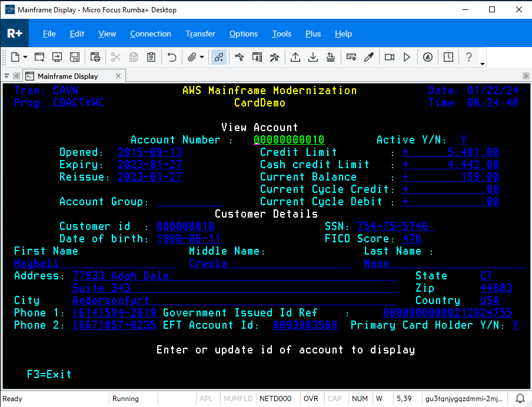532x407 pixels.
Task: Click the Paste toolbar icon
Action: [150, 57]
